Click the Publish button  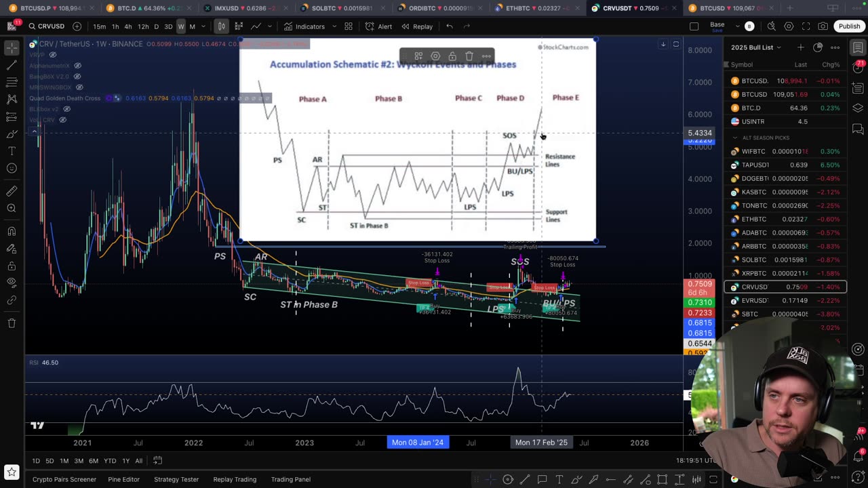[x=849, y=26]
